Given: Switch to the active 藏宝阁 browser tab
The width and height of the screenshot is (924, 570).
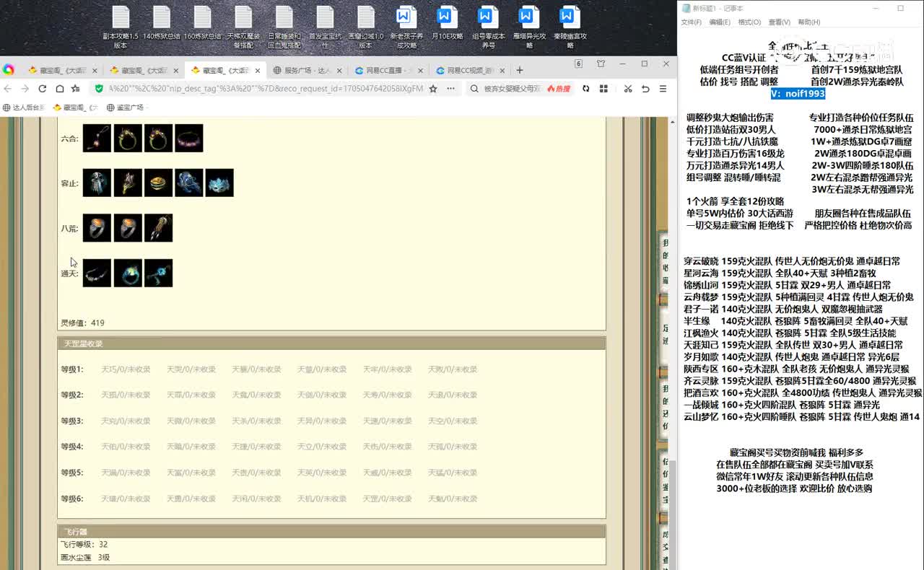Looking at the screenshot, I should 225,71.
